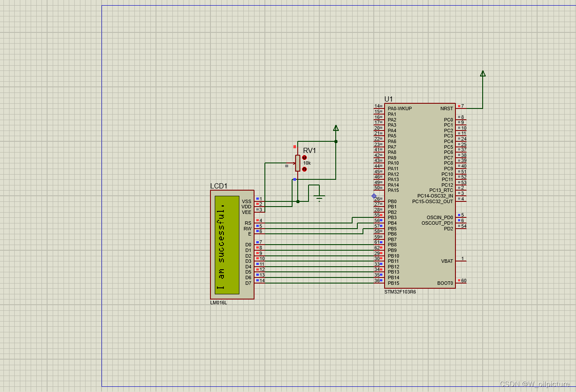Click the PB15 pin label

[x=393, y=283]
